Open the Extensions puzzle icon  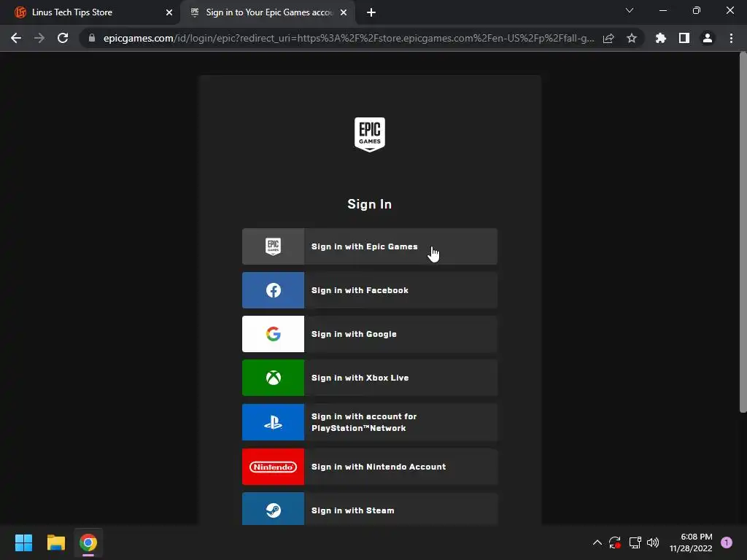pyautogui.click(x=661, y=38)
